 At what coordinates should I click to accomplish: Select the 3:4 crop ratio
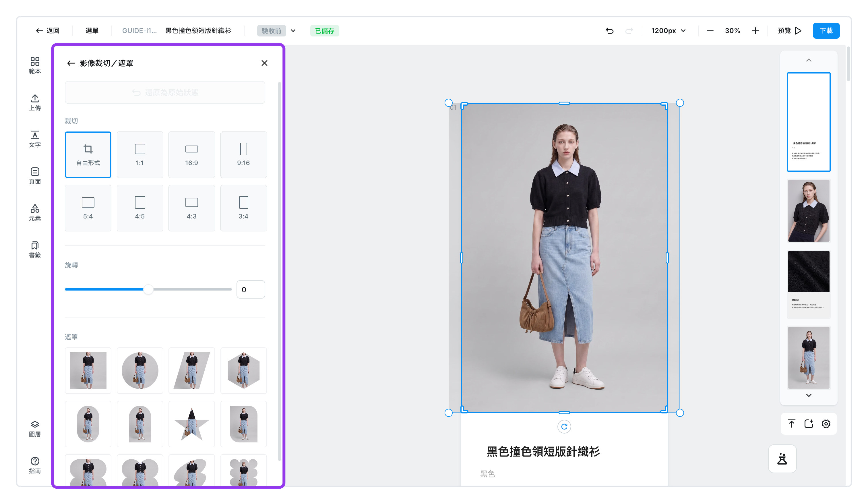[x=243, y=208]
